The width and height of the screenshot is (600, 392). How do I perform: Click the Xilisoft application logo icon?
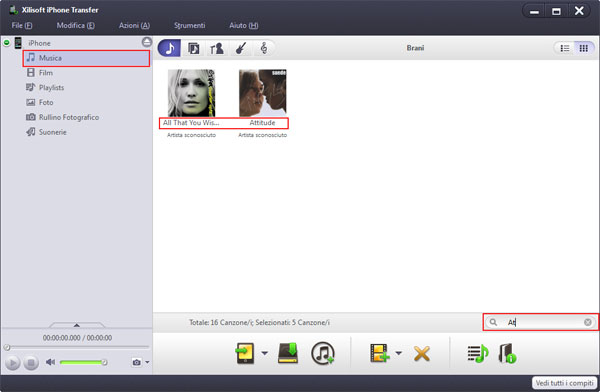[x=14, y=10]
